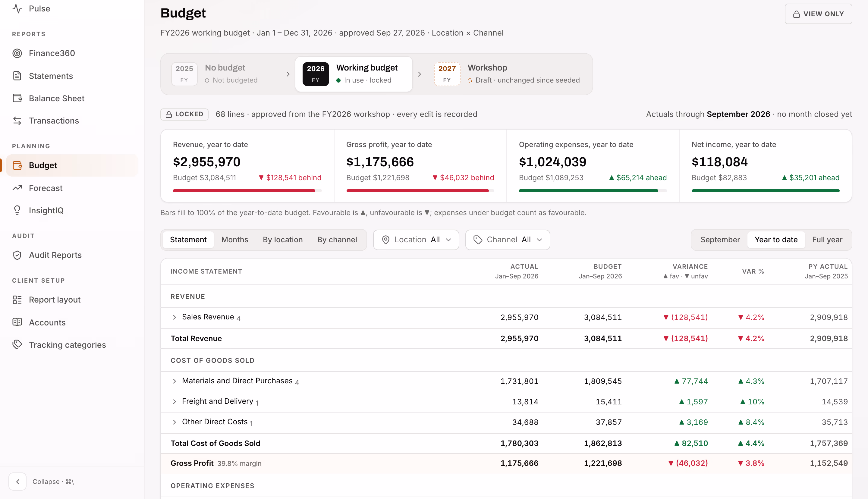868x499 pixels.
Task: Click the Tracking categories tag icon
Action: tap(17, 344)
